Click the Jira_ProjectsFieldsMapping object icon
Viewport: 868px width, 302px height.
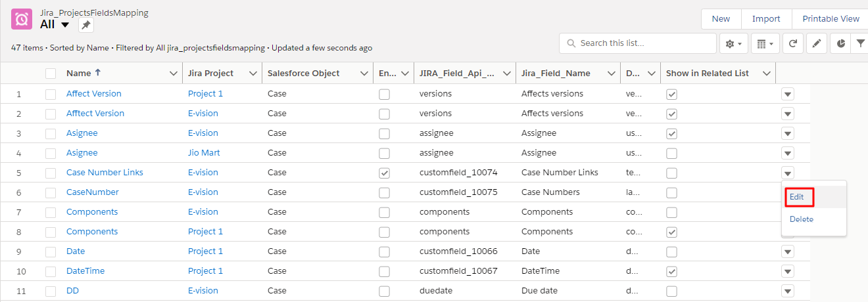22,19
